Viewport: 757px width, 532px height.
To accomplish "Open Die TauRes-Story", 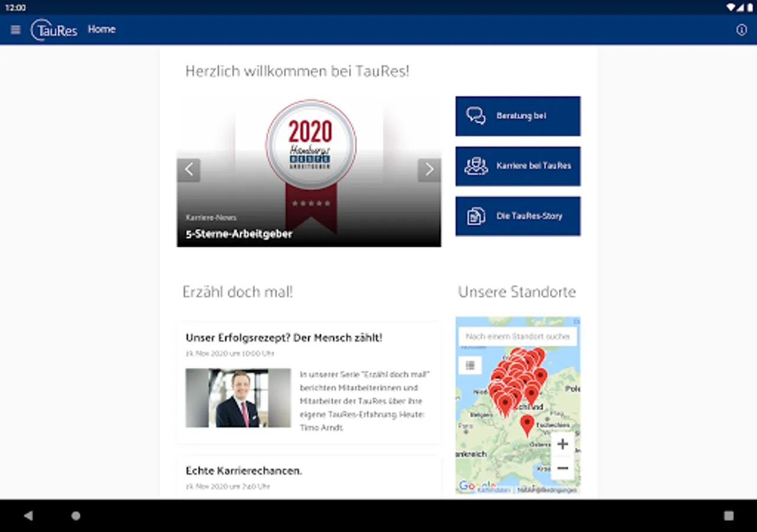I will coord(518,216).
